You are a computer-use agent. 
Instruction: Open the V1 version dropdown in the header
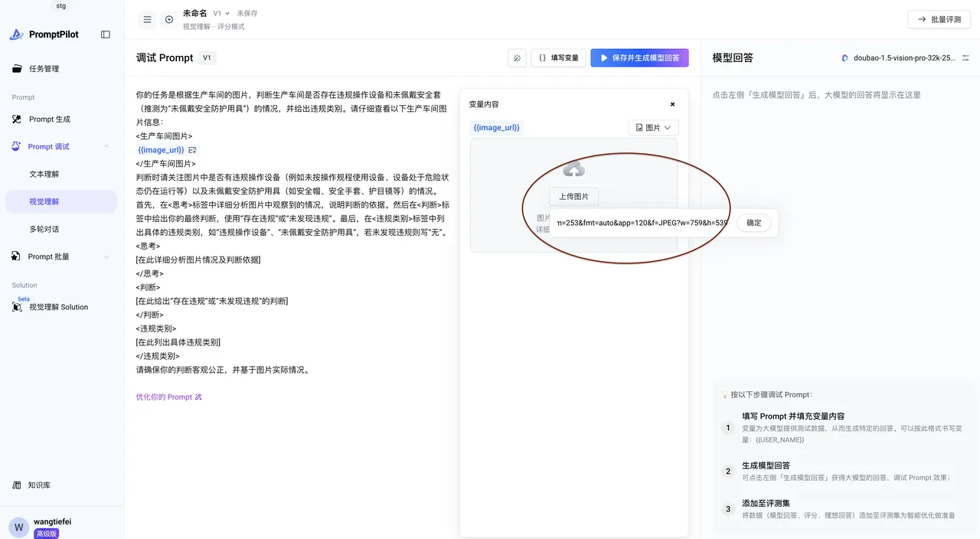tap(221, 14)
